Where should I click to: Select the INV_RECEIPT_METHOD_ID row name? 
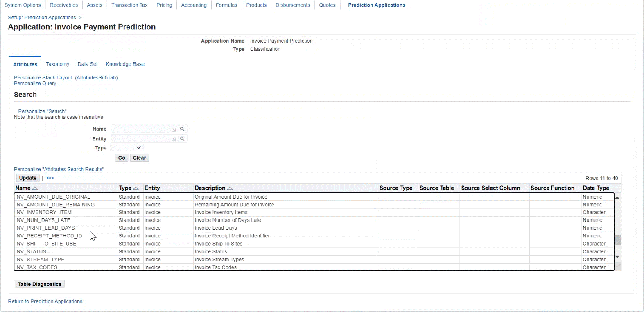pos(49,236)
